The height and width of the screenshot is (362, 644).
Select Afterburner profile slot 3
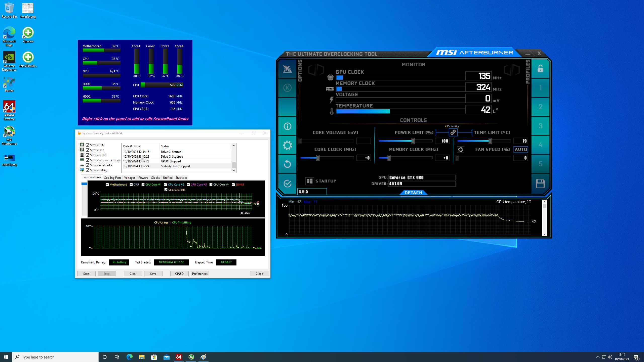pyautogui.click(x=540, y=126)
